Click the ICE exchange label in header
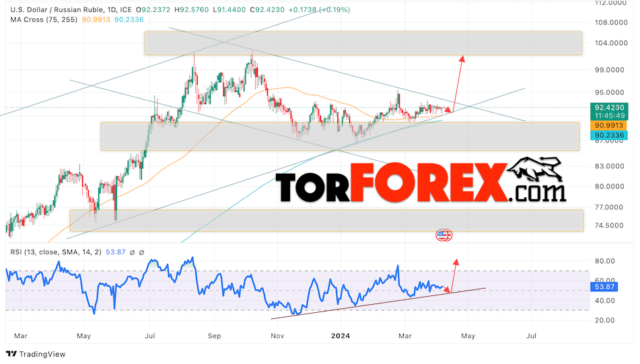This screenshot has width=640, height=364. (125, 9)
